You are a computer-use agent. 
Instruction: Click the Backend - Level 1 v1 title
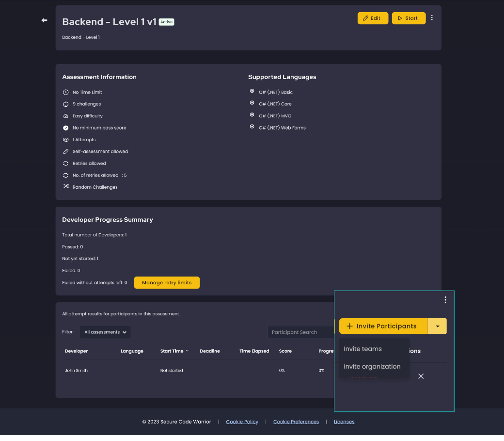click(109, 22)
